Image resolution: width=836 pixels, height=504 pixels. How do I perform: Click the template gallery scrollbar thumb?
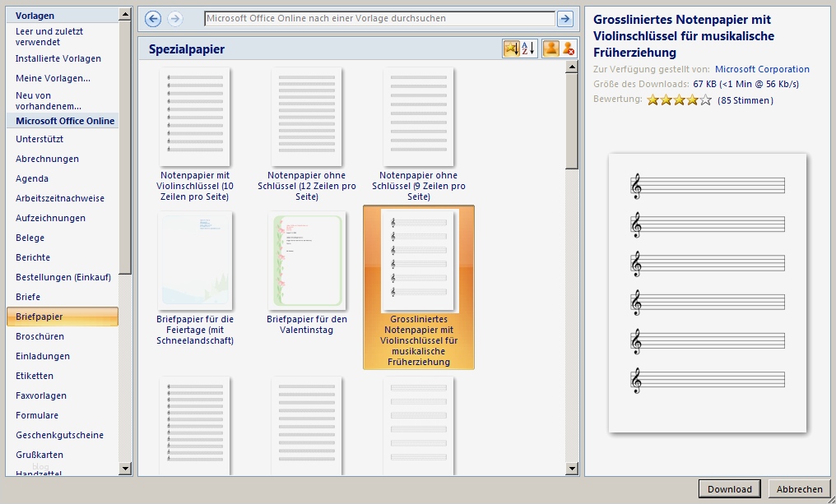(x=572, y=121)
